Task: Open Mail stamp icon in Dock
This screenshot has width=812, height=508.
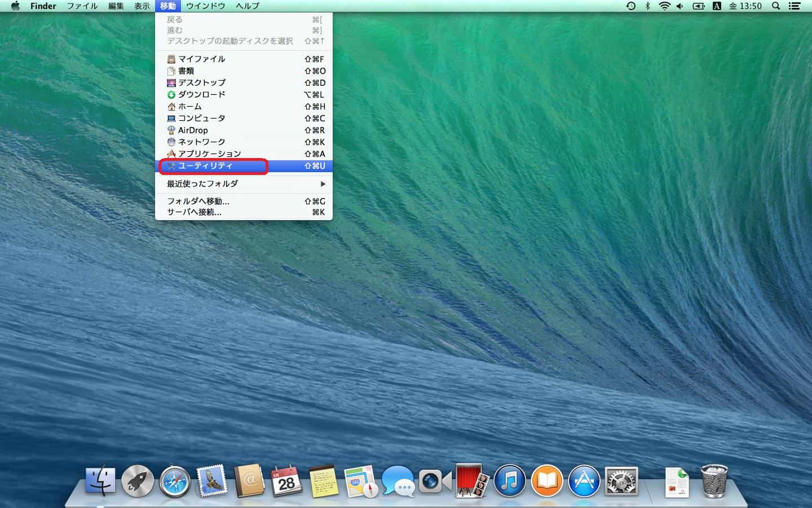Action: 212,481
